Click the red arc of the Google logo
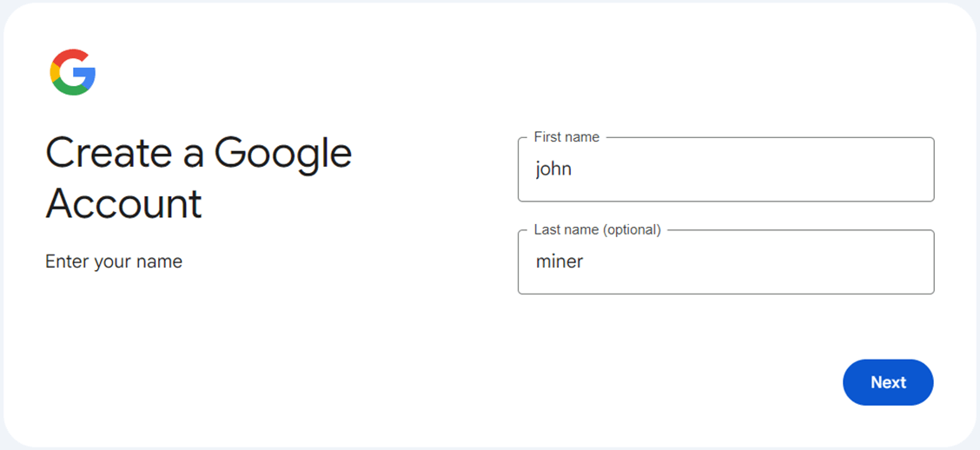Viewport: 980px width, 450px height. pyautogui.click(x=71, y=55)
